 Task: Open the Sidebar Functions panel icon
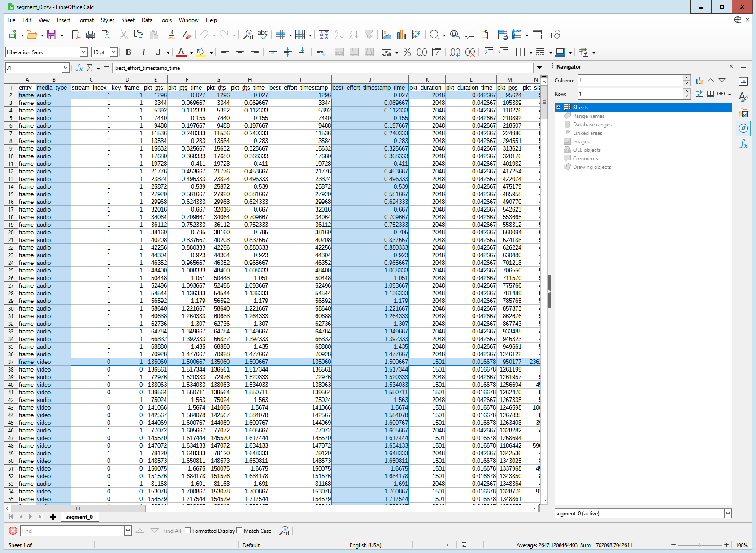coord(743,145)
